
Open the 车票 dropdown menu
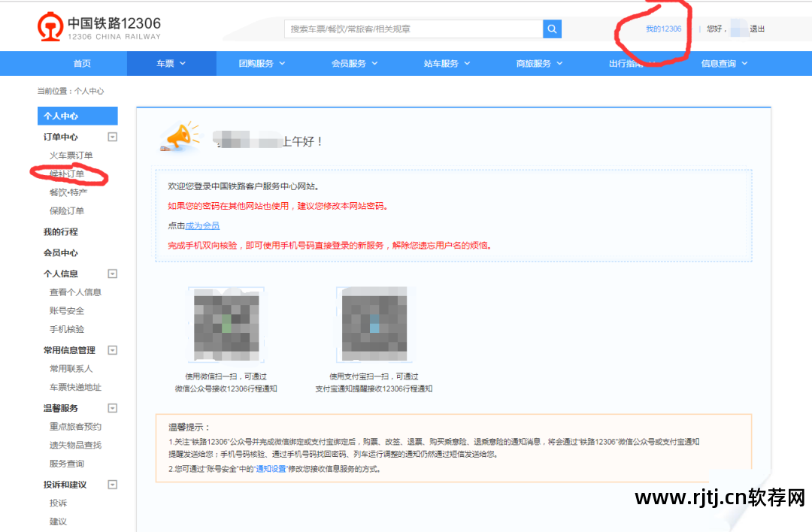tap(171, 64)
